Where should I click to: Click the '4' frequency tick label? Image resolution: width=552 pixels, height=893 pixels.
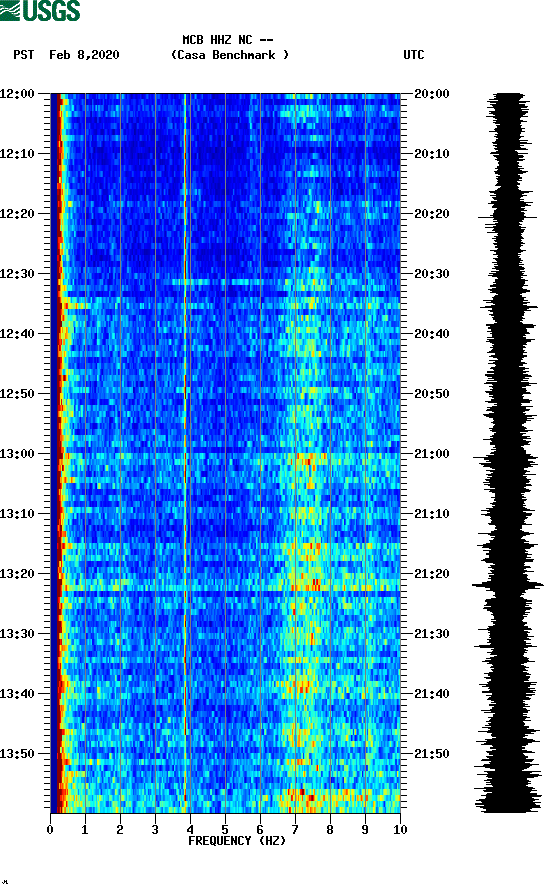point(190,830)
